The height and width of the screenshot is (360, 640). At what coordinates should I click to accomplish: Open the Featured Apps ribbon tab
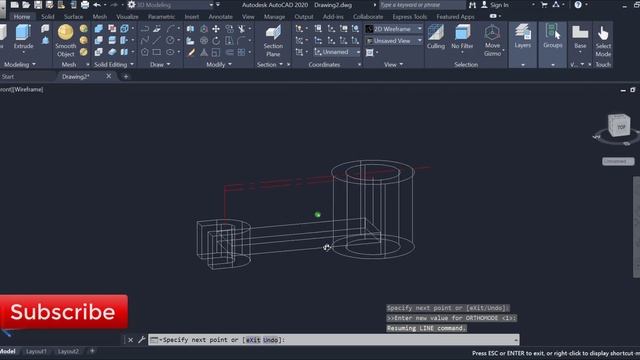[455, 17]
